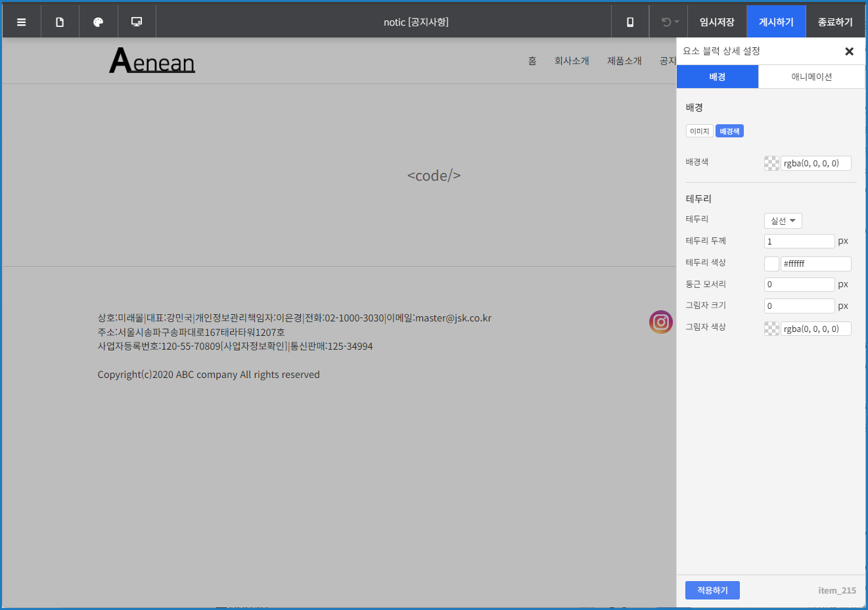Image resolution: width=868 pixels, height=610 pixels.
Task: Open the Instagram icon in the footer
Action: click(x=660, y=322)
